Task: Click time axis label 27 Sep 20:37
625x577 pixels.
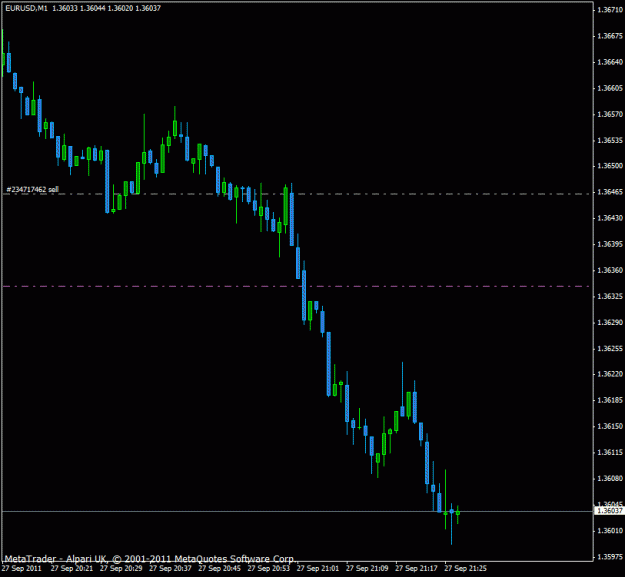Action: tap(170, 568)
